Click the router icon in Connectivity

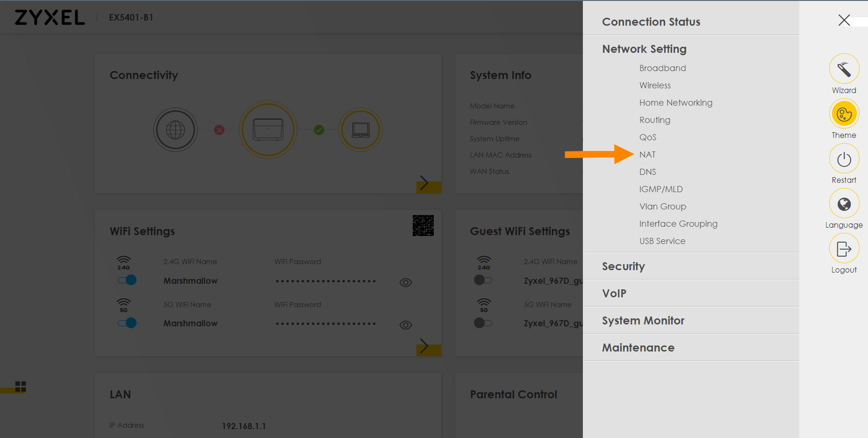pos(268,129)
